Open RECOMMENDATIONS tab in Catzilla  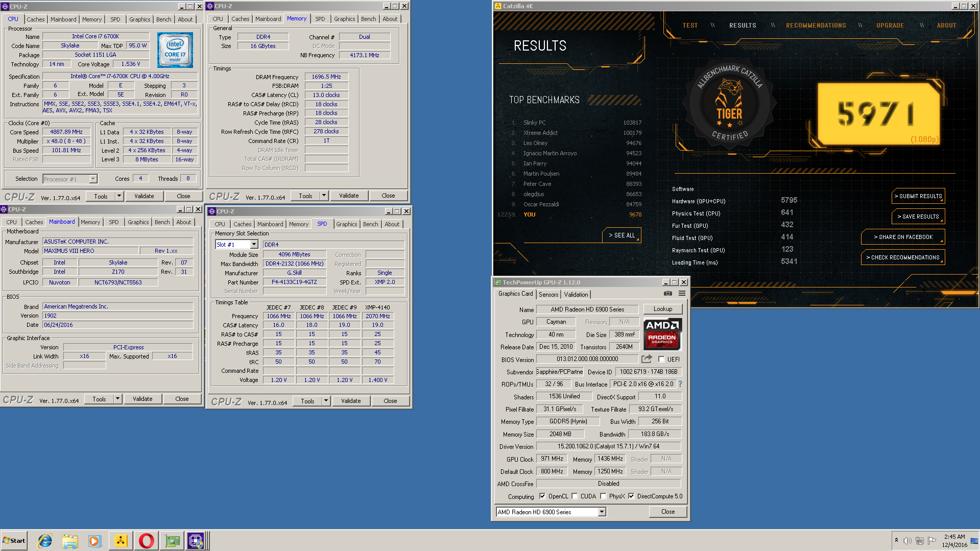(x=816, y=25)
